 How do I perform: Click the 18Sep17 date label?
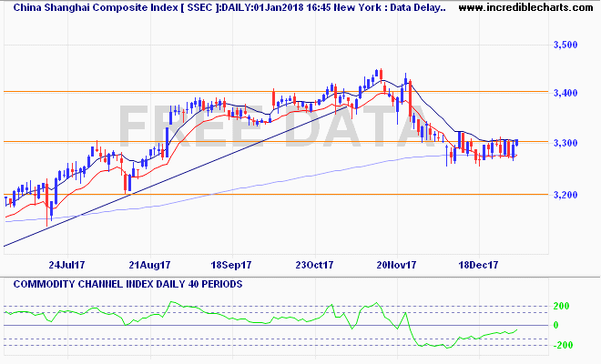(231, 265)
